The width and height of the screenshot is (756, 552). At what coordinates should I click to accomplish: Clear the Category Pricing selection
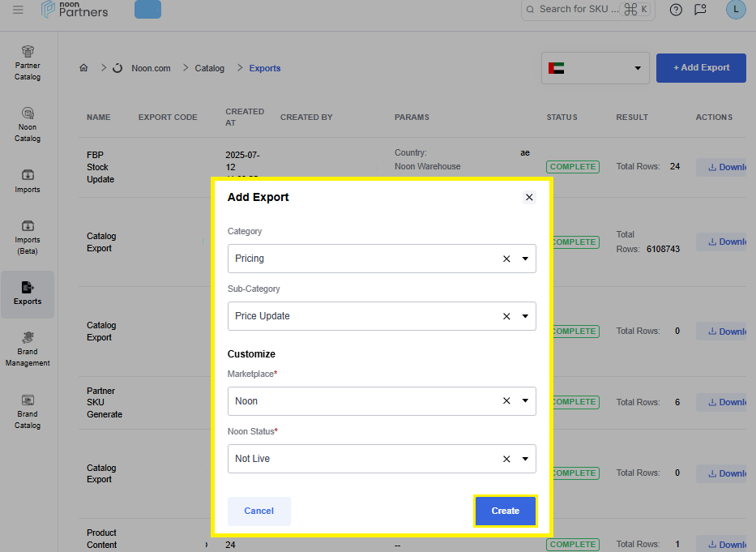point(506,259)
